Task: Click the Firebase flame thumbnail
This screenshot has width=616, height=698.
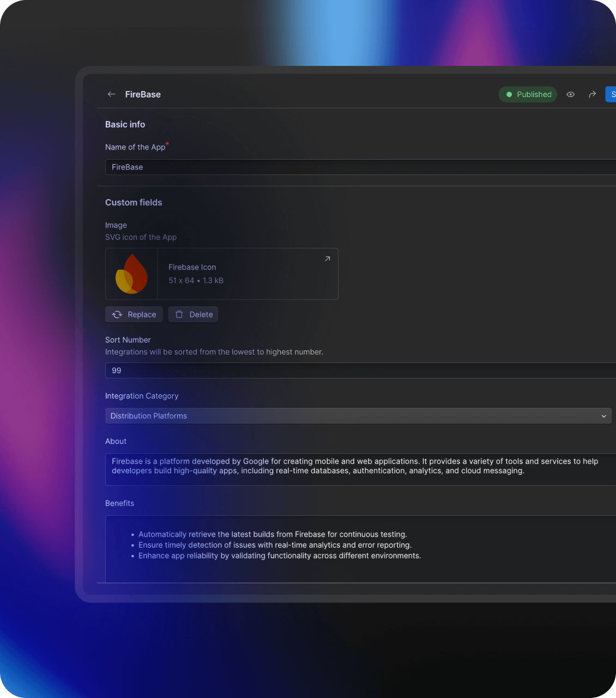Action: (131, 274)
